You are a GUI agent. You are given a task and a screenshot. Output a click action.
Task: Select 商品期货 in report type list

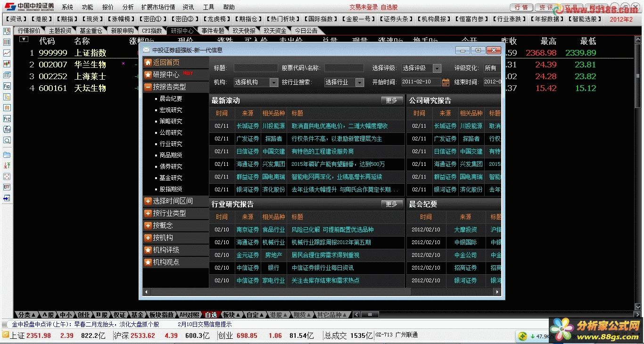pos(171,155)
